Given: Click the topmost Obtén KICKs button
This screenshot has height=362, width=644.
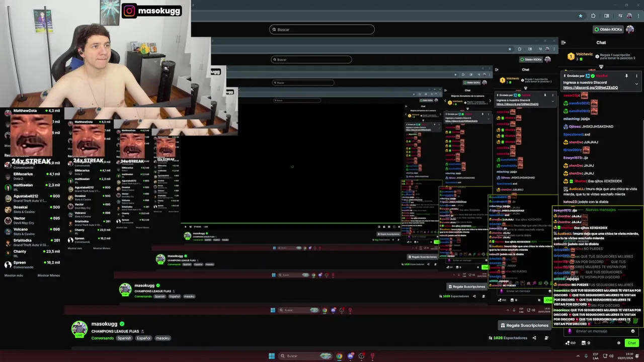Looking at the screenshot, I should [x=608, y=30].
